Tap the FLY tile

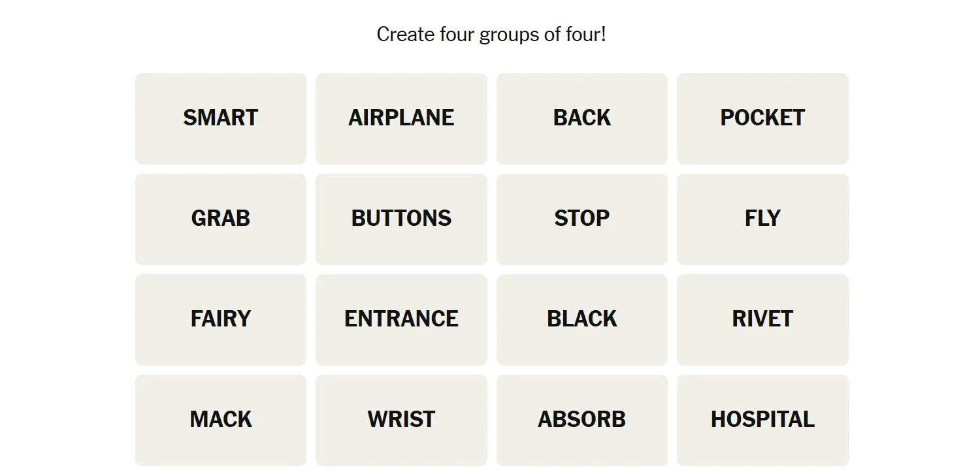point(762,219)
